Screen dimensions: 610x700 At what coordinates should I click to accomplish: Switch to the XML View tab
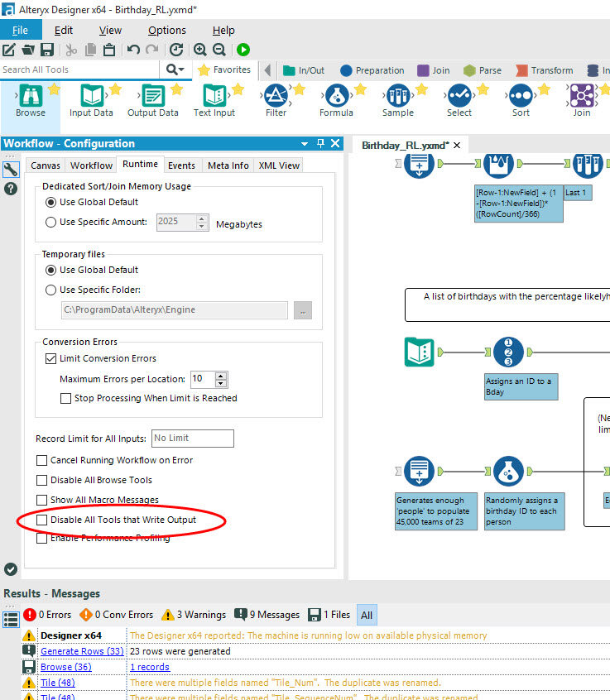click(x=279, y=165)
